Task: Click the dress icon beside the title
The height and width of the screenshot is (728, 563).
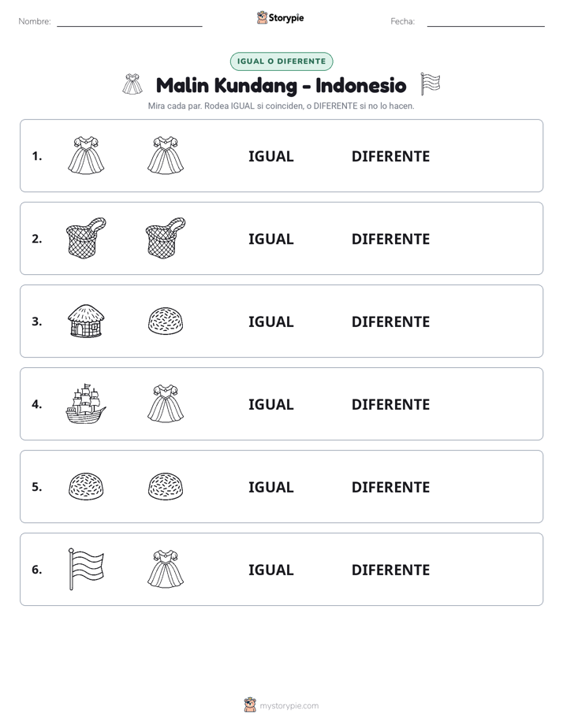Action: coord(132,84)
